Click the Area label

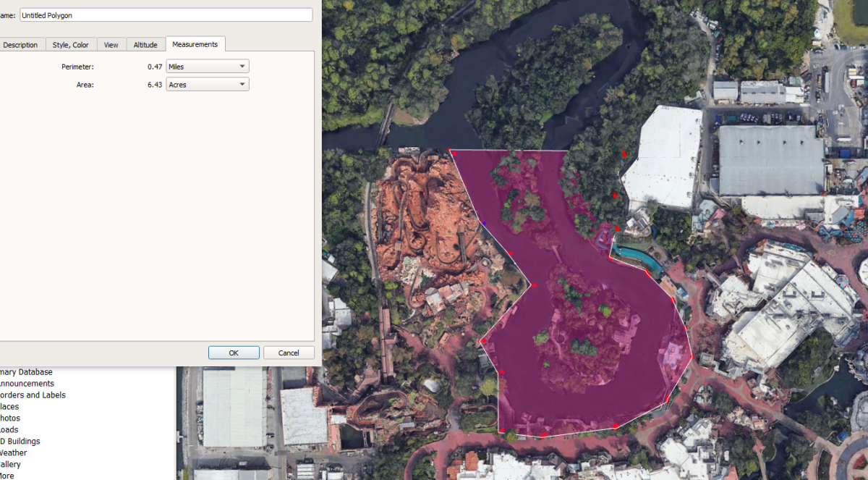click(x=85, y=85)
